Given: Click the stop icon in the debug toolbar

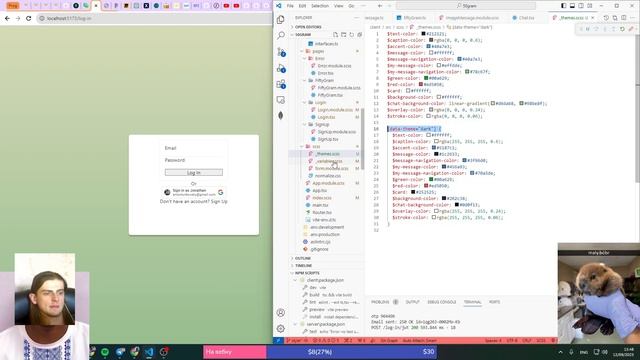Looking at the screenshot, I should pos(631,29).
